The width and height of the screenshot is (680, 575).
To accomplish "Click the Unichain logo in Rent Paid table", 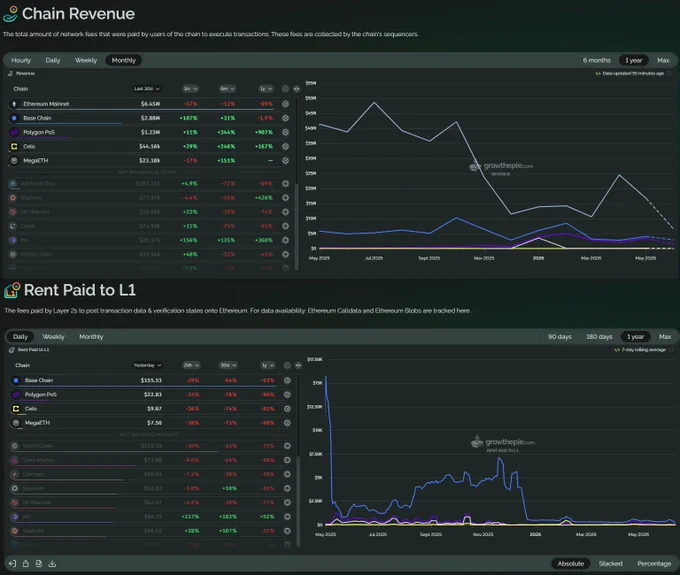I will (15, 474).
